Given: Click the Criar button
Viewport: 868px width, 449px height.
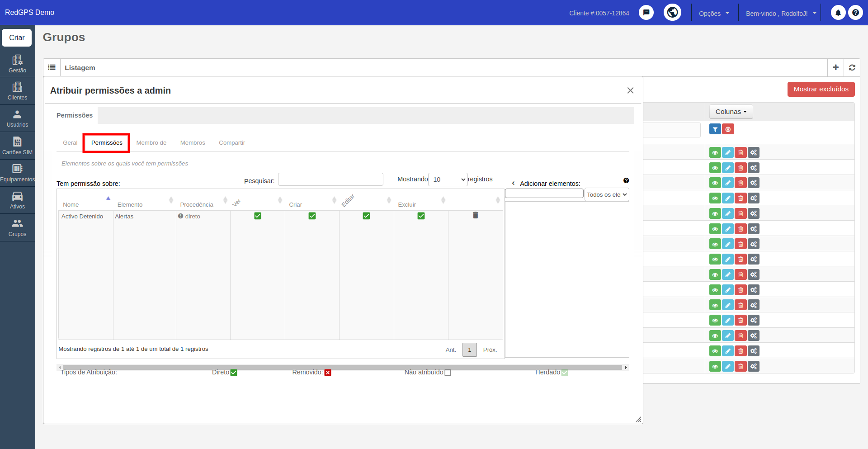Looking at the screenshot, I should tap(17, 38).
